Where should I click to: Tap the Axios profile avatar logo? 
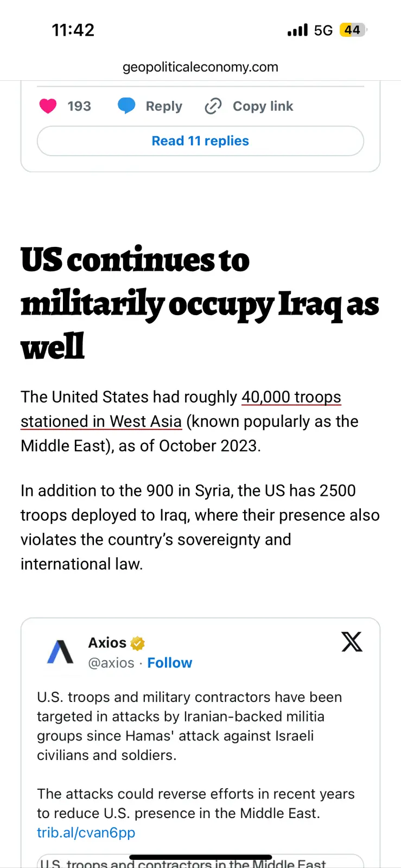coord(60,652)
